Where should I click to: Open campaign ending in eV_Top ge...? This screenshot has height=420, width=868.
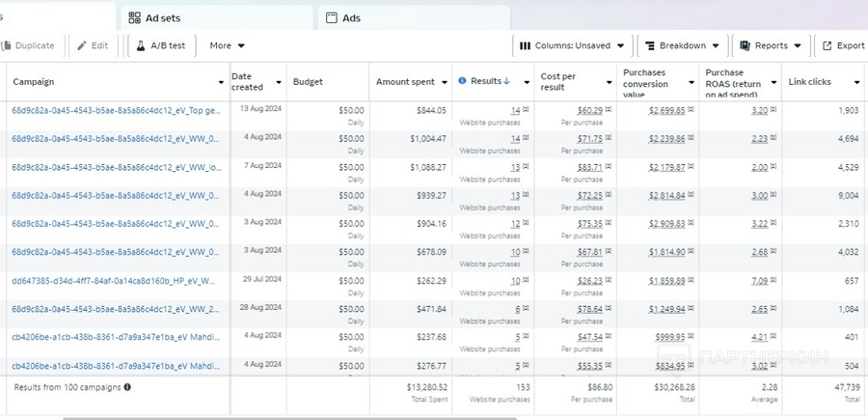[x=117, y=110]
